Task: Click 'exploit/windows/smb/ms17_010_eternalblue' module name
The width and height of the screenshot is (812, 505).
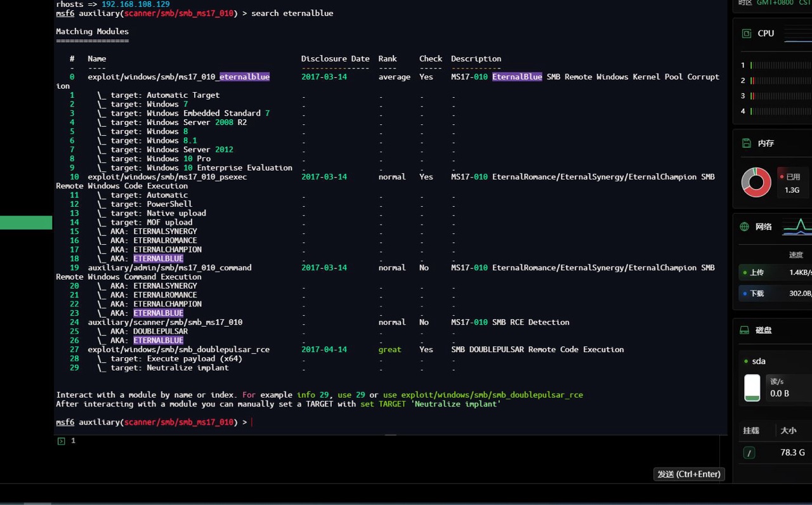Action: [179, 77]
